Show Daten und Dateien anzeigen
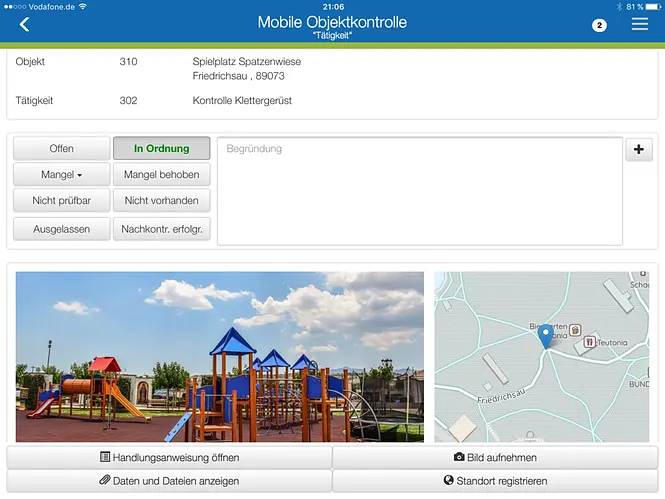This screenshot has width=665, height=499. (169, 481)
